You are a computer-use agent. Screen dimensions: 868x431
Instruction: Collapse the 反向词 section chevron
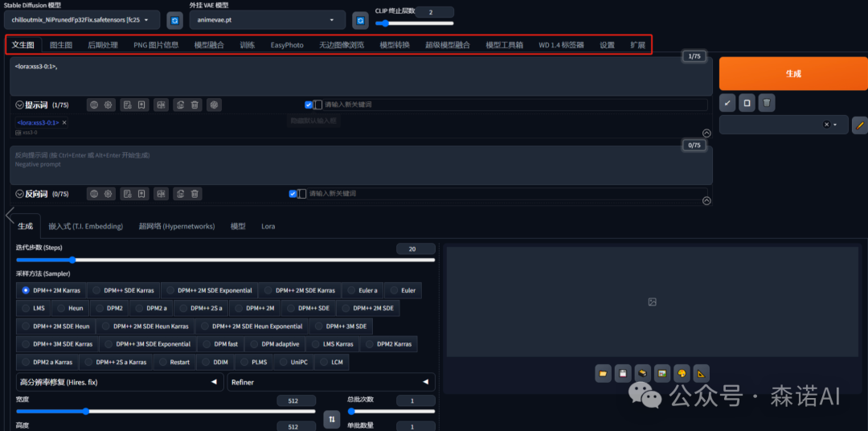coord(19,194)
